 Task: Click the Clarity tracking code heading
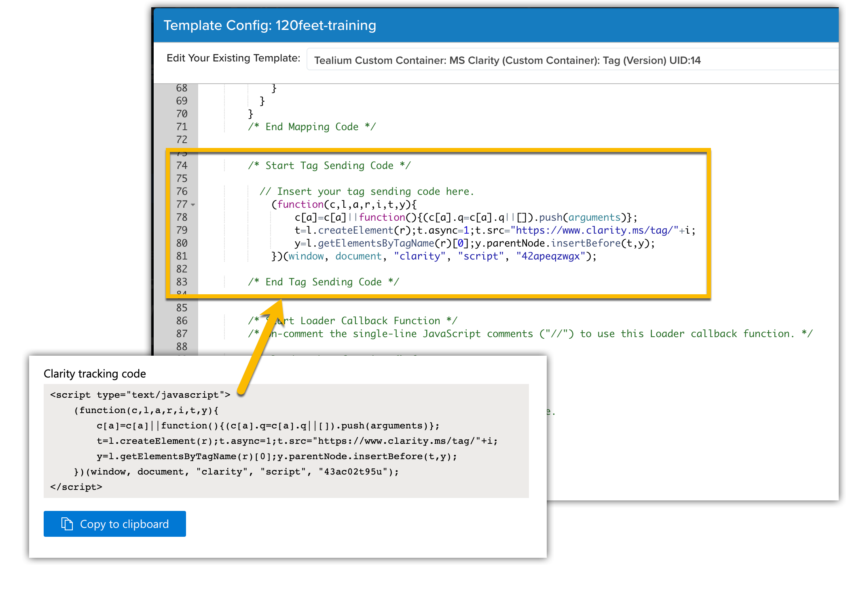click(95, 373)
